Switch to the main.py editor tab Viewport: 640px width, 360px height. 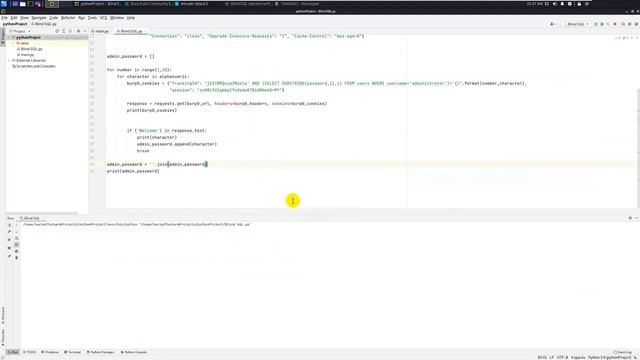[x=101, y=31]
